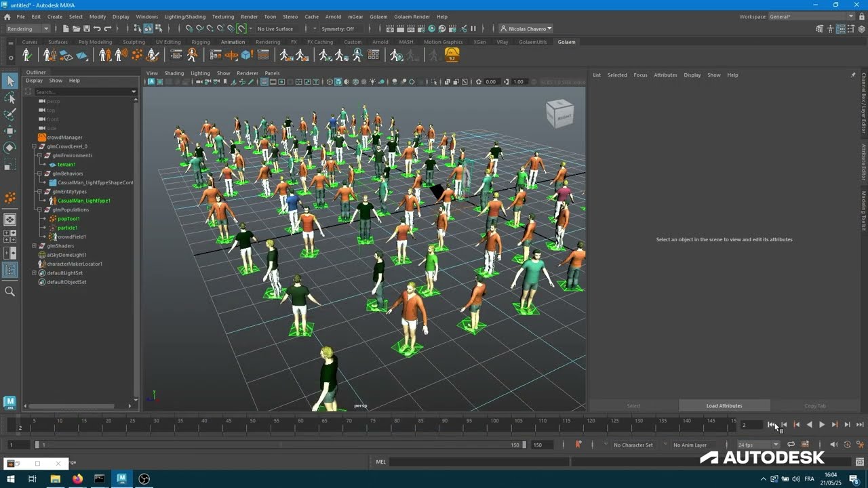The width and height of the screenshot is (868, 488).
Task: Activate the Rotate tool in toolbox
Action: [9, 147]
